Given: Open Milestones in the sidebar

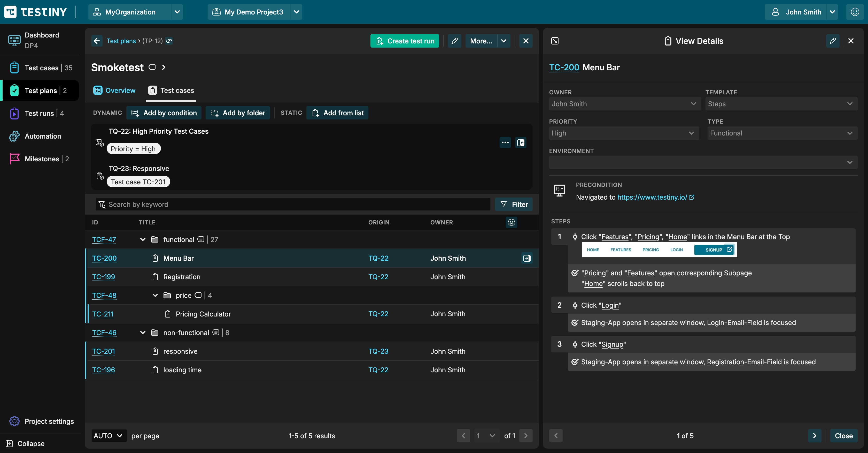Looking at the screenshot, I should click(42, 159).
